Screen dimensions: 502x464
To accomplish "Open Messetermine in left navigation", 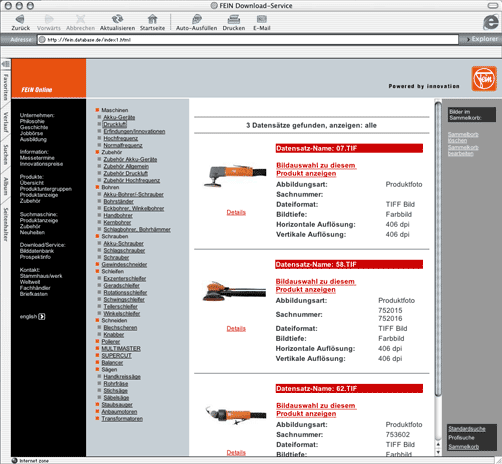I will [37, 158].
